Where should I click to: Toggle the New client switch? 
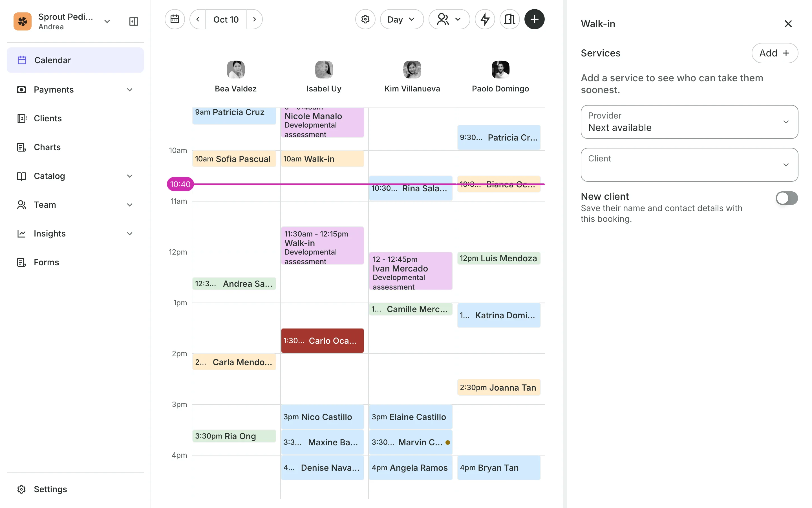(x=787, y=198)
